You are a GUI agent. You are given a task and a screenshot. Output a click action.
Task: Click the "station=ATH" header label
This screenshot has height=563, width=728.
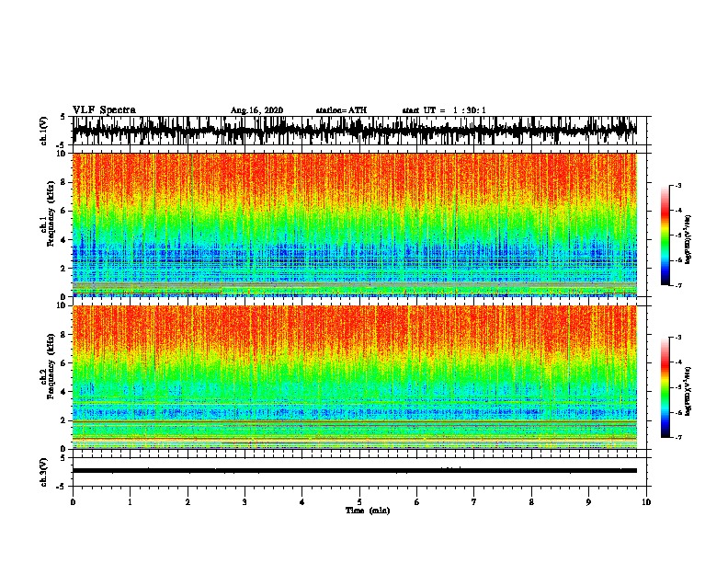[341, 110]
